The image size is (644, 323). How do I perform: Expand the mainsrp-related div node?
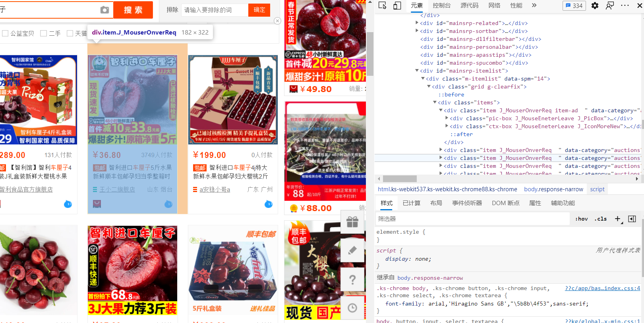tap(417, 23)
